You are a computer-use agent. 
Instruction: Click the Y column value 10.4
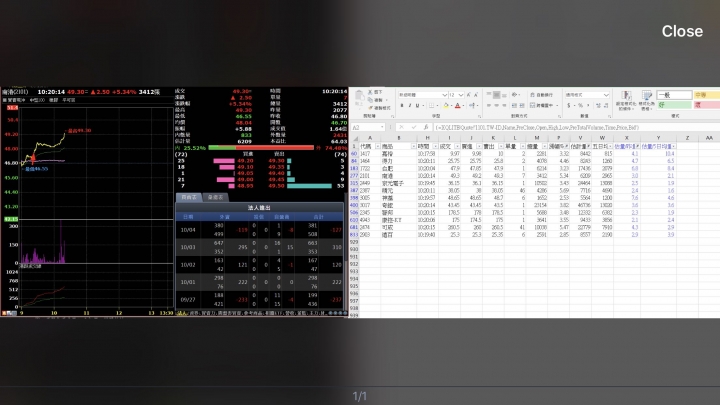[x=669, y=154]
